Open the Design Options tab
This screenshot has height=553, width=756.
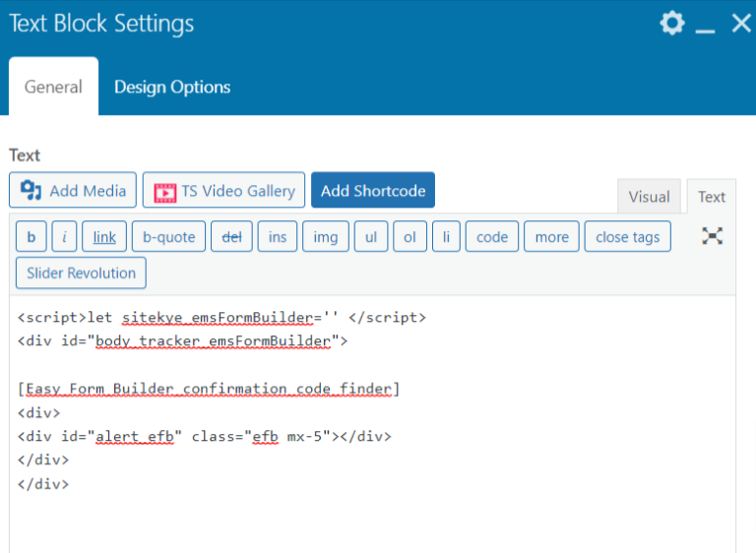[172, 87]
